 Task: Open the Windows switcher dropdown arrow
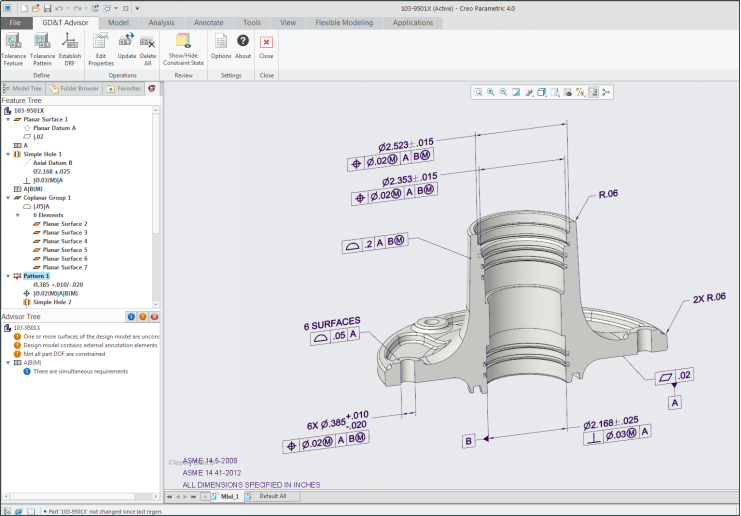116,8
